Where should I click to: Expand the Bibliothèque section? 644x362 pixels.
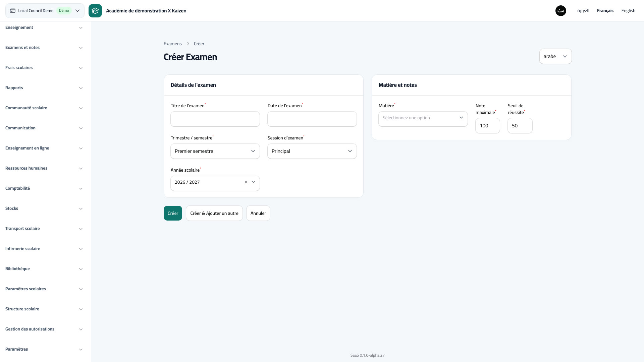point(44,269)
